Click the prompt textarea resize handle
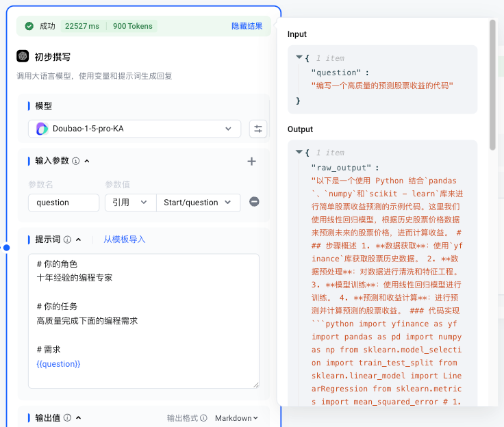Viewport: 504px width, 427px height. tap(256, 385)
